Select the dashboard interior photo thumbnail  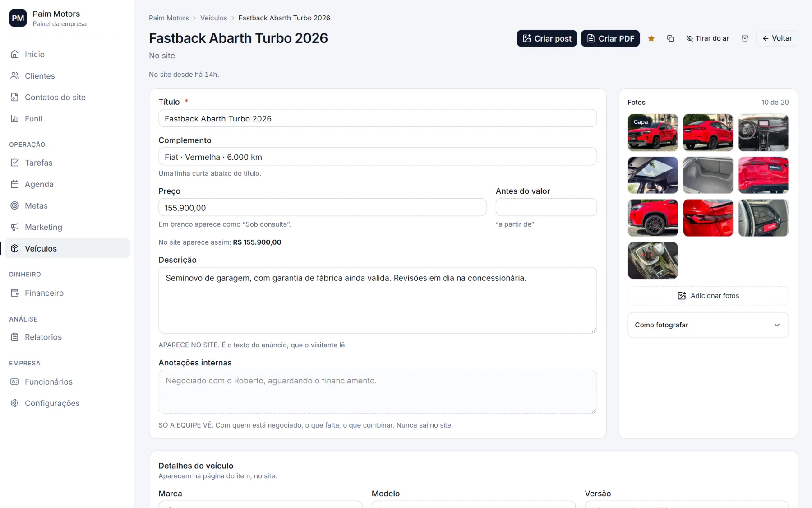pos(763,132)
